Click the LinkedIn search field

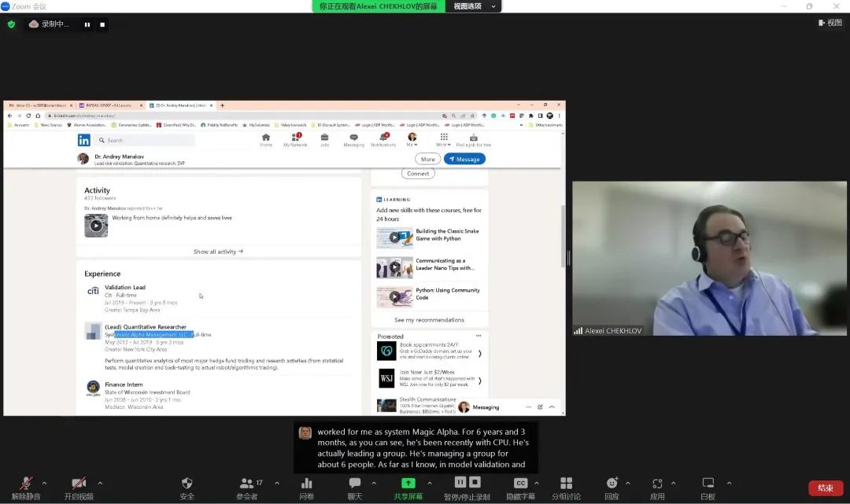click(146, 140)
